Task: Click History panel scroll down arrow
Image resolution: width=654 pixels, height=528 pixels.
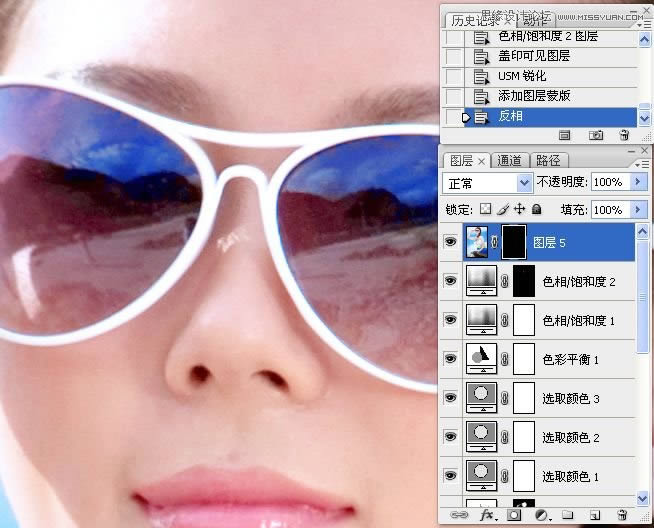Action: pyautogui.click(x=644, y=118)
